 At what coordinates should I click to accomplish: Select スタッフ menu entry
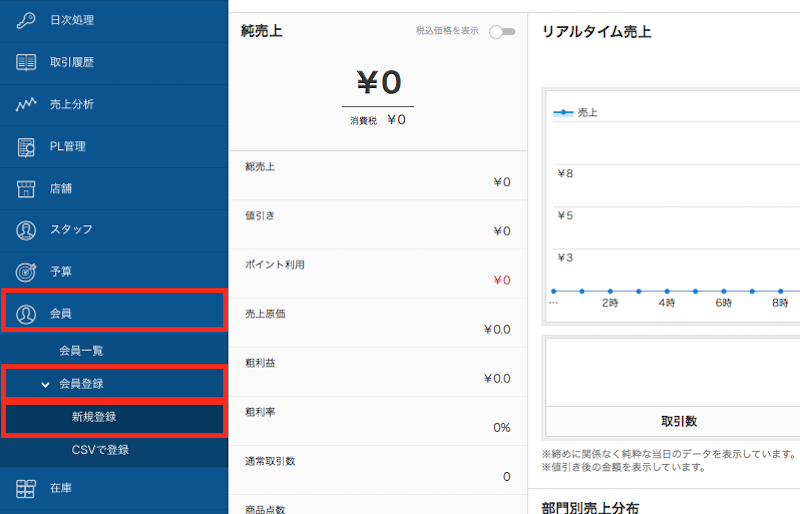pyautogui.click(x=114, y=230)
